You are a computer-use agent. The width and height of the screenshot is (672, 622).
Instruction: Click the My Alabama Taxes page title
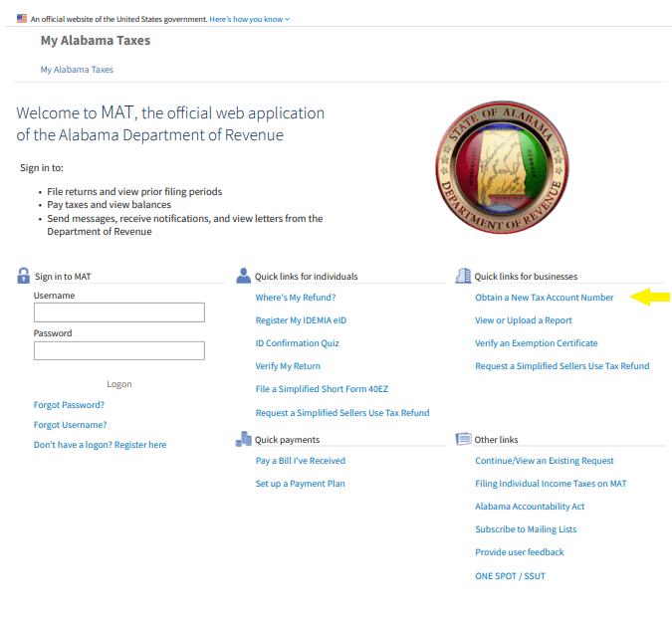[x=96, y=41]
